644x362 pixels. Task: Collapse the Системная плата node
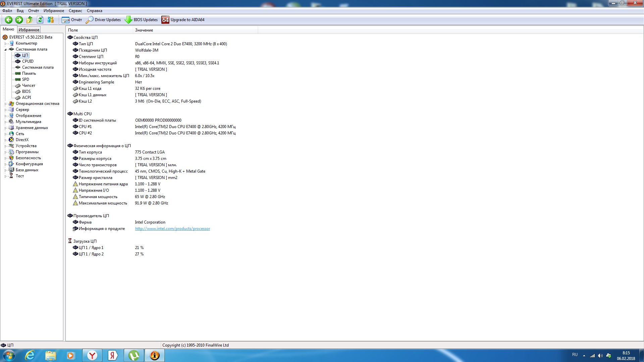click(x=5, y=50)
